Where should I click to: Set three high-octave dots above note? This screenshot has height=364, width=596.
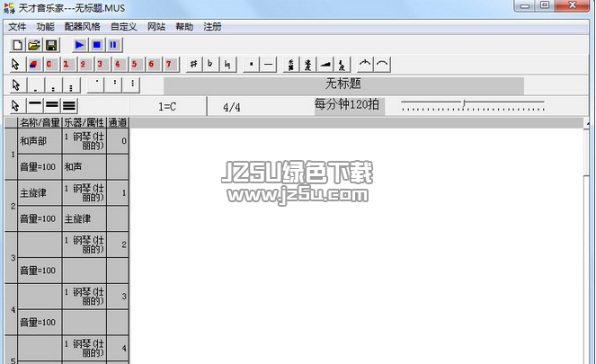point(132,85)
